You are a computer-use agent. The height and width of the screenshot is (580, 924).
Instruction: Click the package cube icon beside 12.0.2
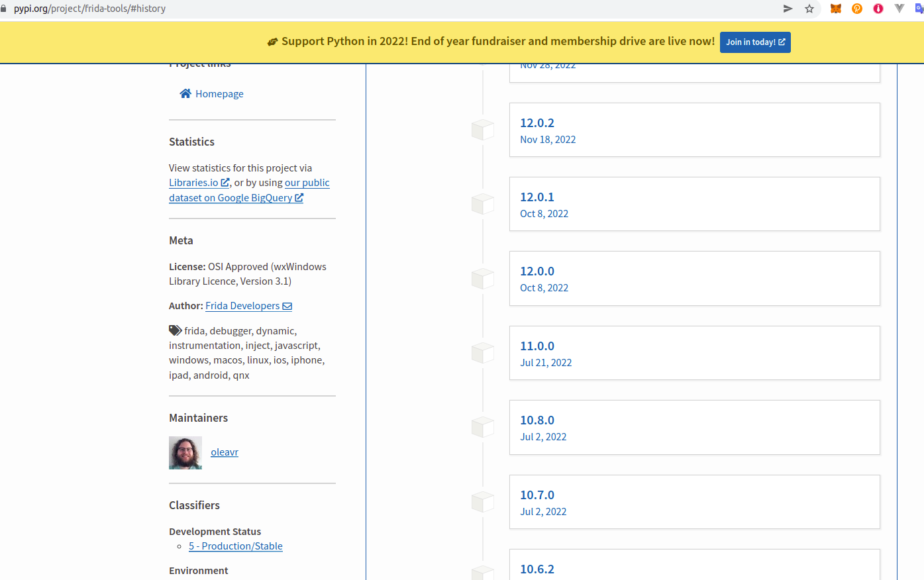[483, 130]
